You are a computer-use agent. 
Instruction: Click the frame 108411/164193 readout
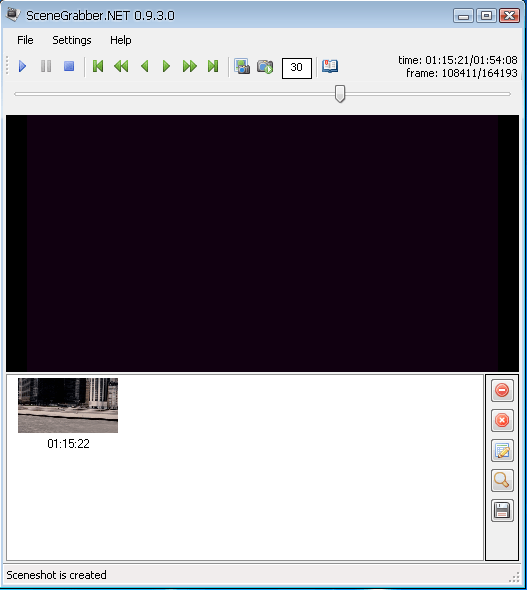point(462,73)
